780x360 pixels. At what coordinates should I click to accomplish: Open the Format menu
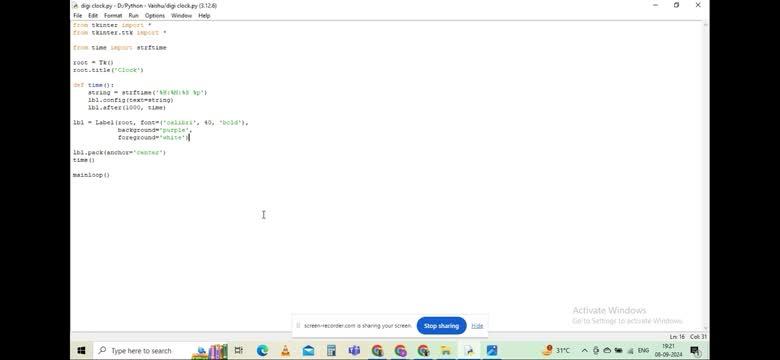(113, 16)
